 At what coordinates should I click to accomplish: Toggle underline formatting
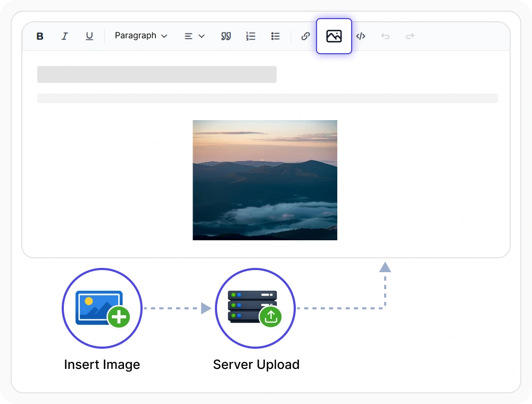89,36
